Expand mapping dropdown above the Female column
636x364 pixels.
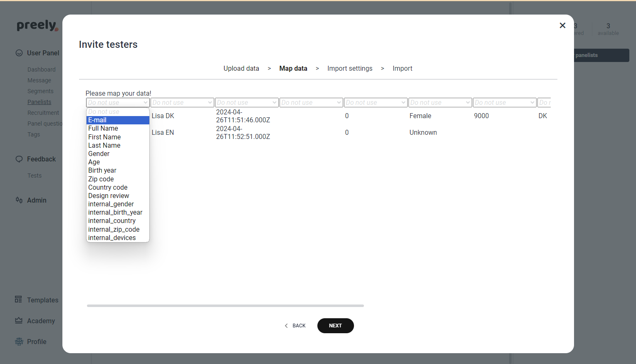pos(440,102)
